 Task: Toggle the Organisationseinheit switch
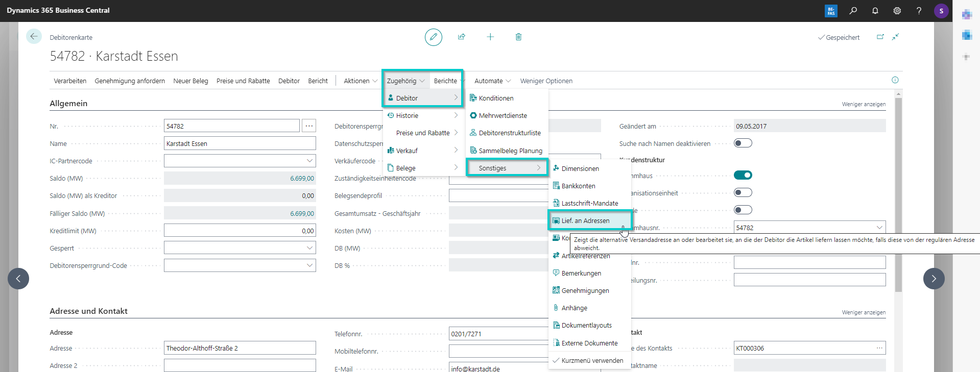tap(743, 193)
